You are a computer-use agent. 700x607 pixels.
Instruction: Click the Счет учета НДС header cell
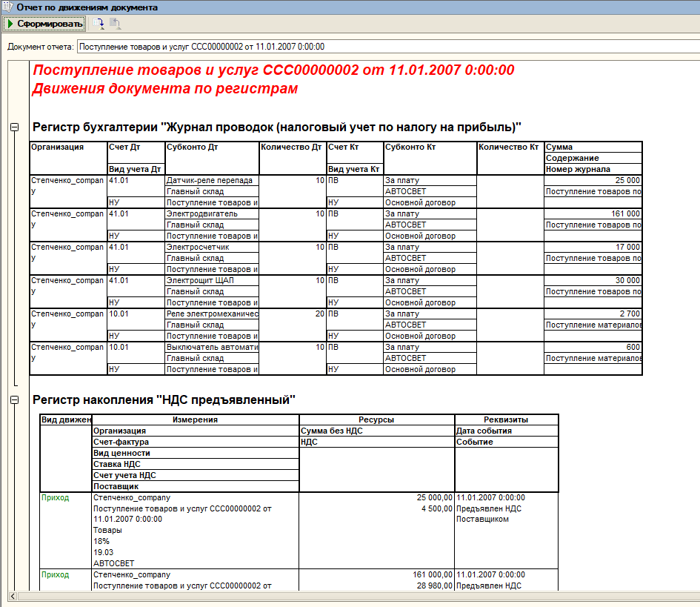195,476
